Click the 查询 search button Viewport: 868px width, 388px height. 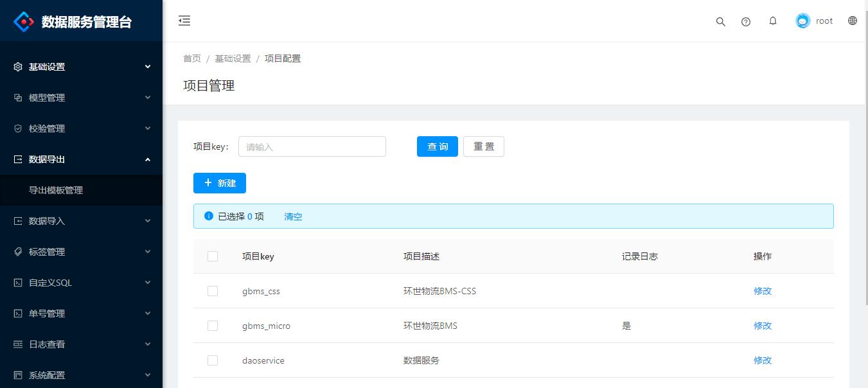coord(437,146)
